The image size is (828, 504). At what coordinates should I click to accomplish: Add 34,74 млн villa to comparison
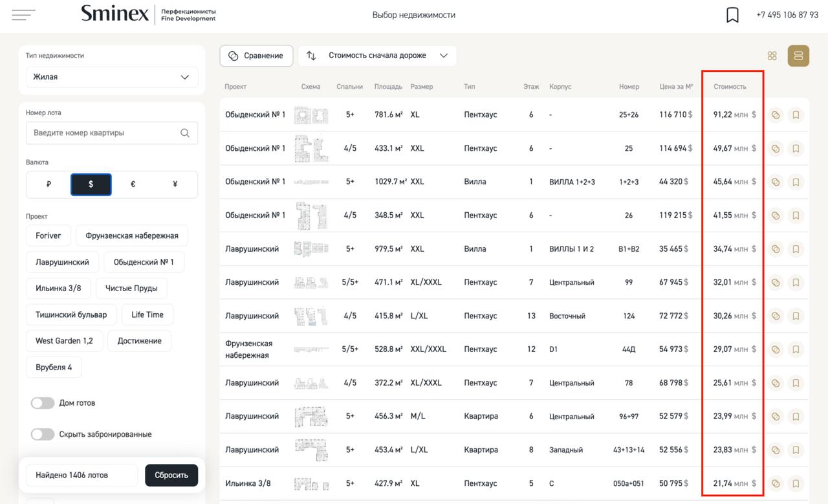coord(776,249)
